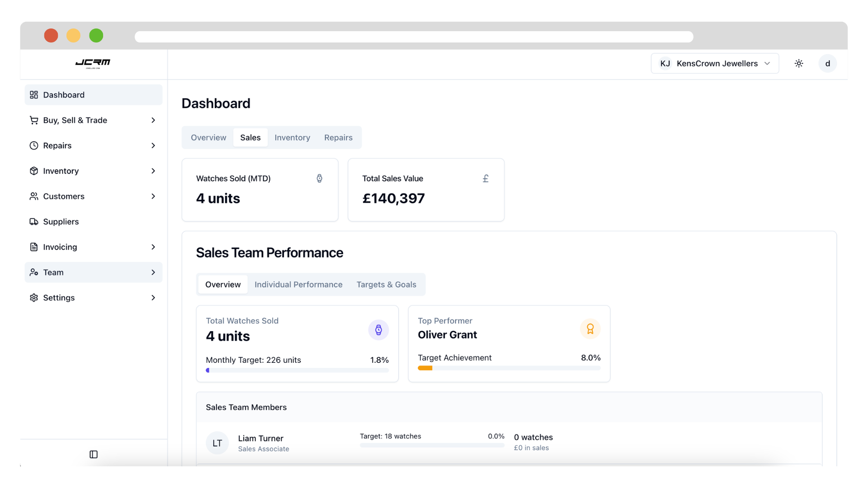
Task: Expand the Inventory chevron in sidebar
Action: (153, 171)
